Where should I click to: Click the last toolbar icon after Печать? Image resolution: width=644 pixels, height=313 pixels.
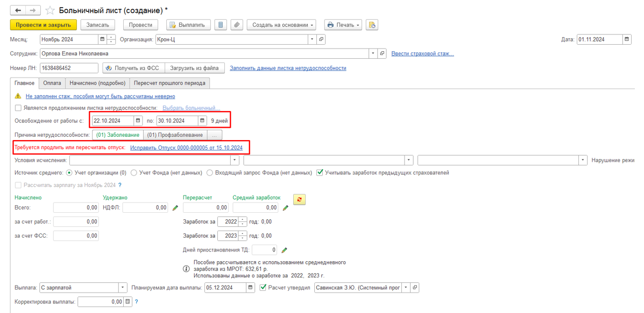pos(372,25)
